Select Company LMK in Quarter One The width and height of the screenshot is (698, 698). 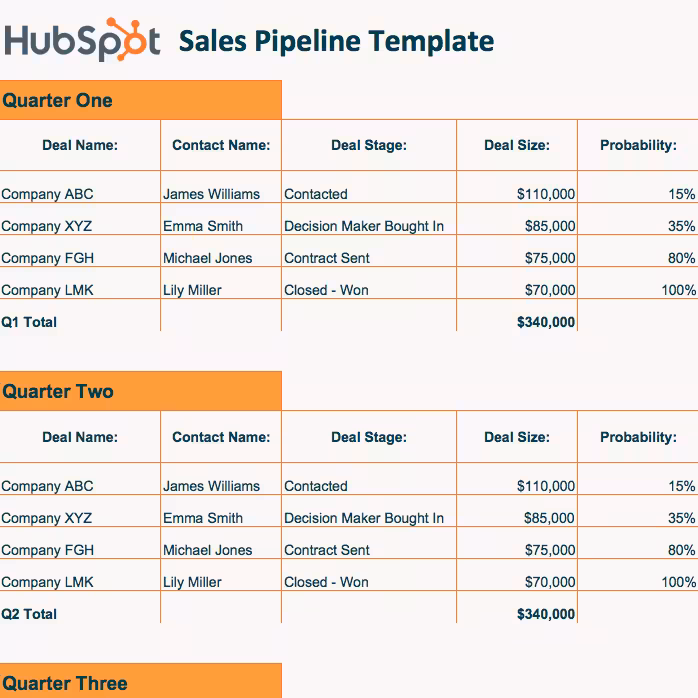tap(47, 290)
